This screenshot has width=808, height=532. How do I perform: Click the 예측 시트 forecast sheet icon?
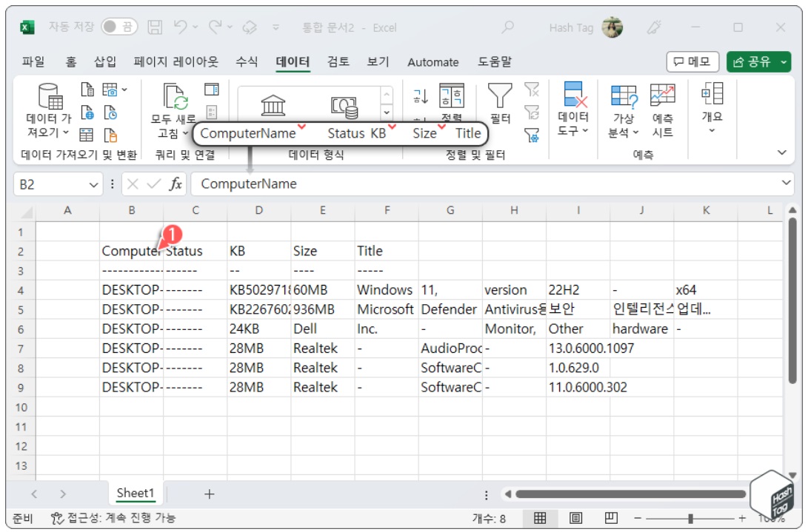pyautogui.click(x=663, y=110)
